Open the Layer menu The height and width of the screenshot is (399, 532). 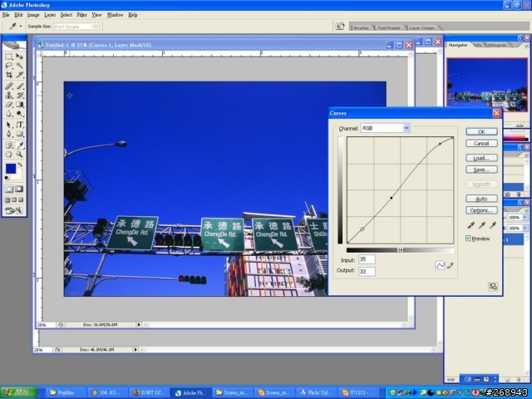[x=50, y=15]
